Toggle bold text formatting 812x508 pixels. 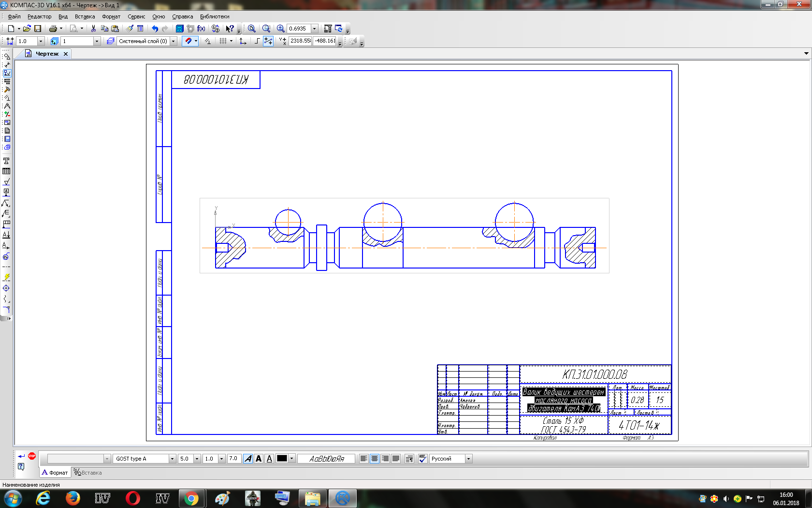pyautogui.click(x=259, y=459)
